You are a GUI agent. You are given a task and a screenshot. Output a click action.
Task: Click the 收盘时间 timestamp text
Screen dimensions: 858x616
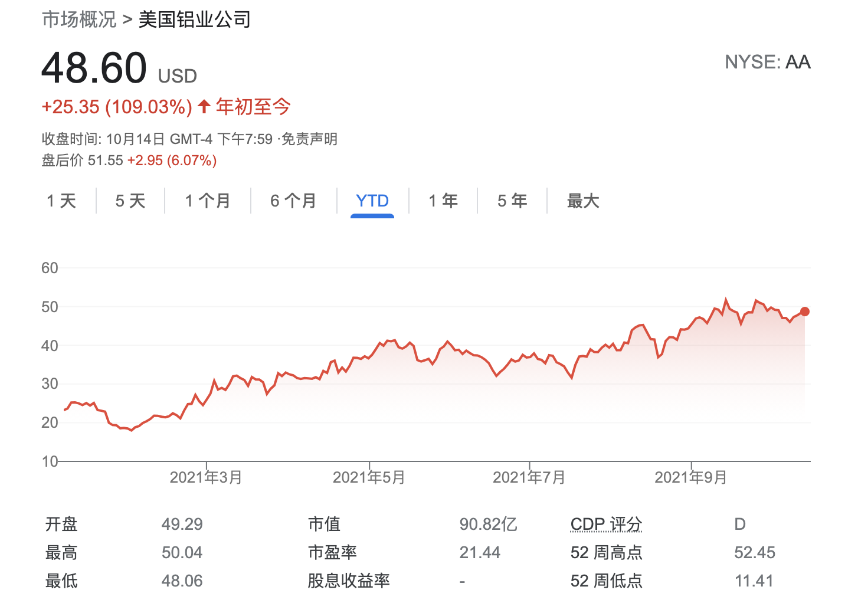(157, 139)
